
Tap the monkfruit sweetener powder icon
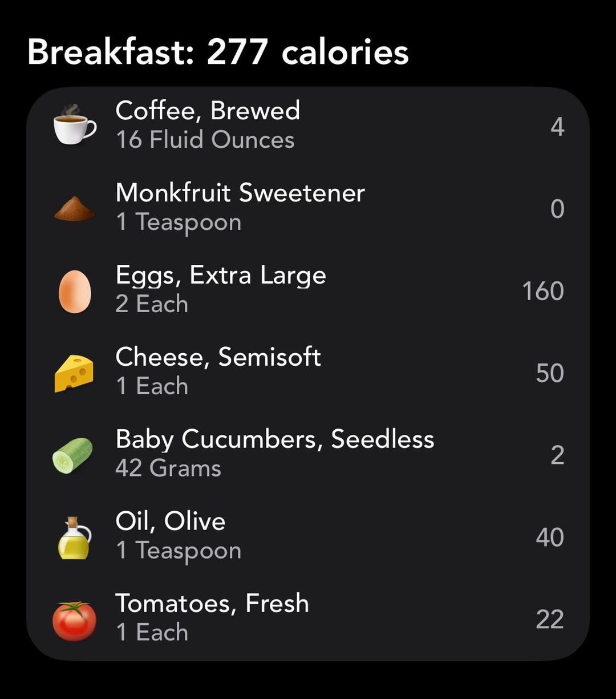(x=74, y=208)
